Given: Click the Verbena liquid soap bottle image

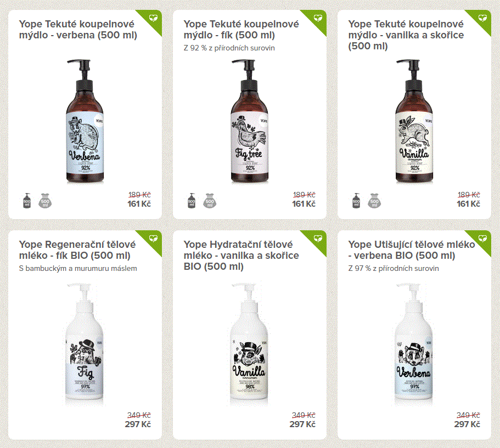Looking at the screenshot, I should [x=85, y=121].
